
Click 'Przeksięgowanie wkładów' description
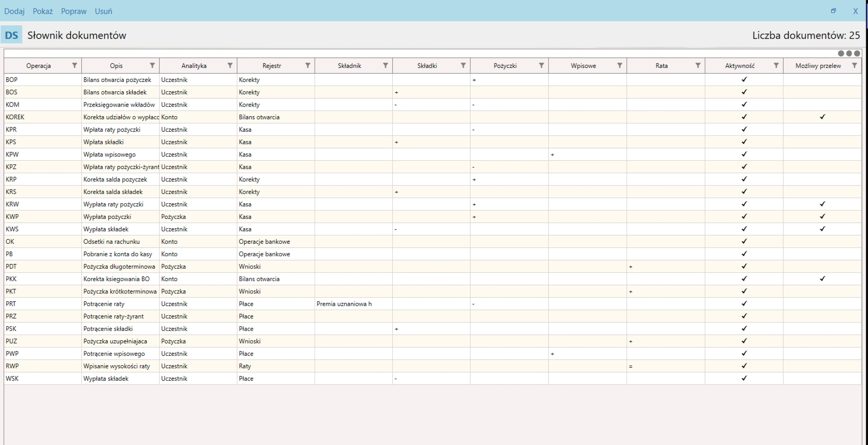[x=119, y=105]
